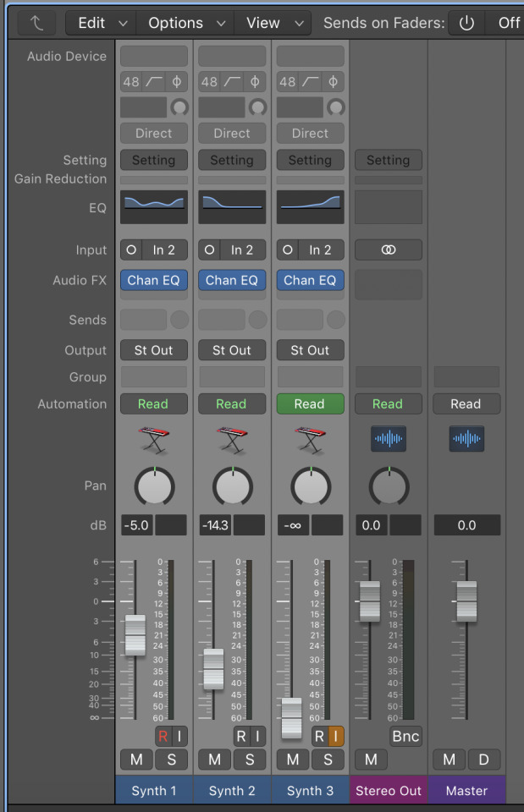Open the View menu
Viewport: 524px width, 812px height.
point(273,23)
